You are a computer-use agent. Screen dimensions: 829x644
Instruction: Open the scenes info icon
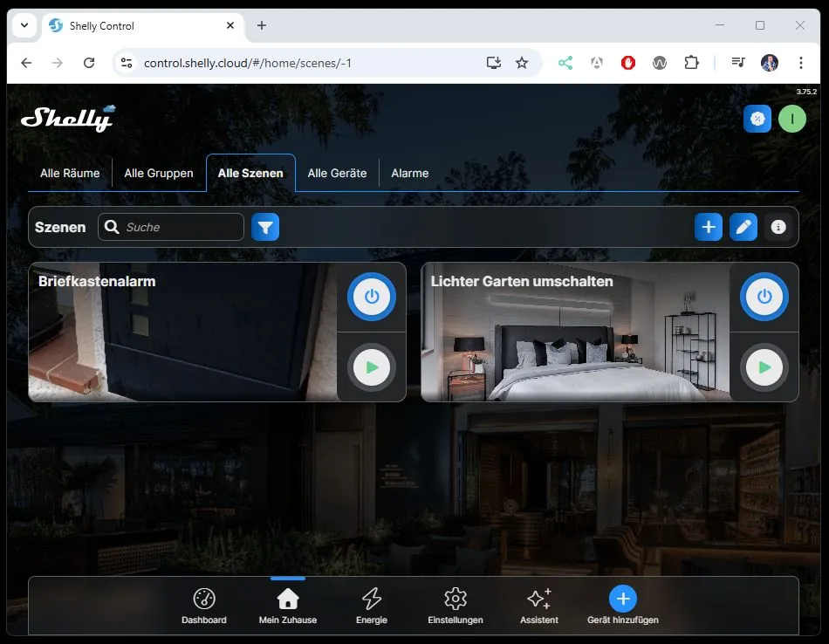(778, 227)
